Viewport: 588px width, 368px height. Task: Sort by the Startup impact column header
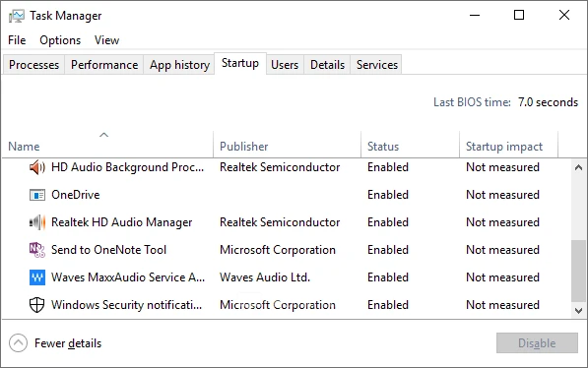coord(508,145)
